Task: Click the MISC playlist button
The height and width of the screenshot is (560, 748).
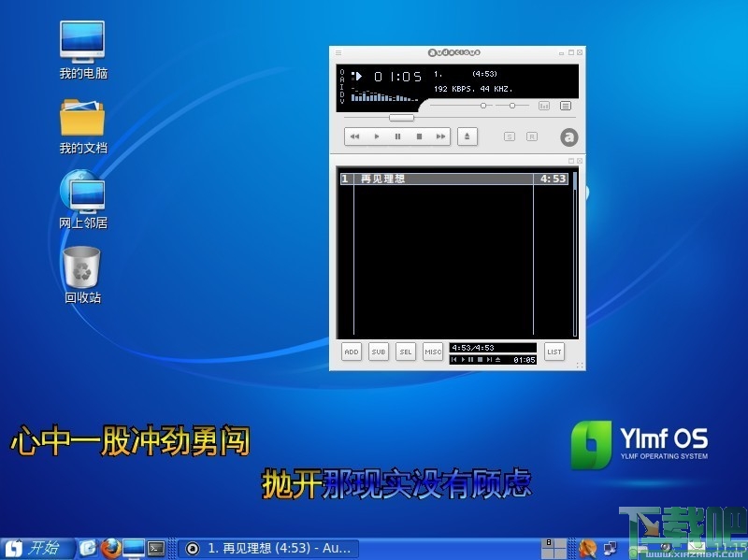Action: tap(433, 352)
